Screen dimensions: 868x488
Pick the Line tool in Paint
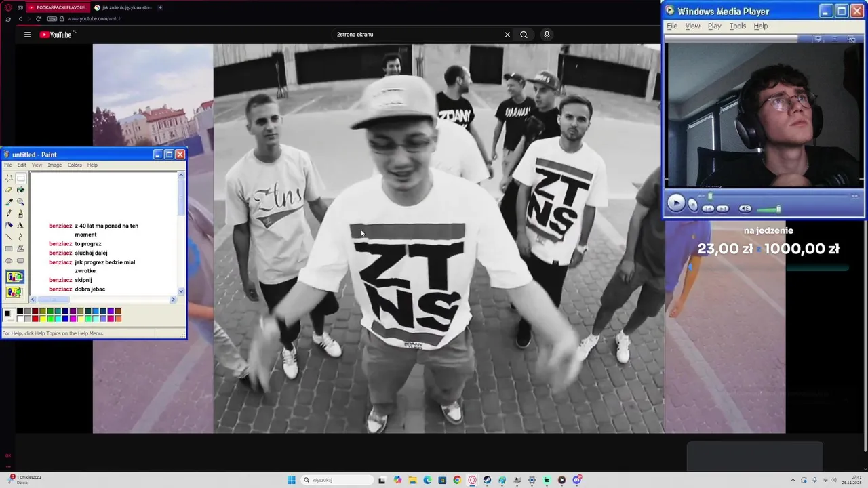pos(9,237)
